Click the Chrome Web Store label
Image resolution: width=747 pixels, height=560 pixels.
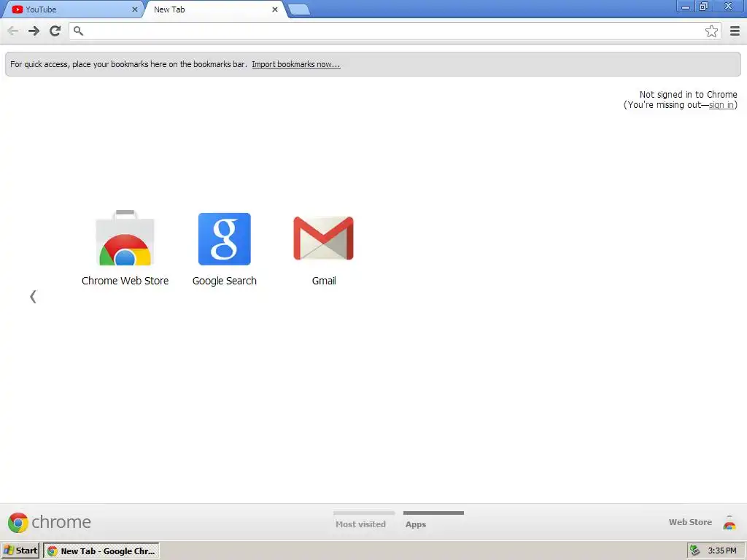tap(125, 281)
